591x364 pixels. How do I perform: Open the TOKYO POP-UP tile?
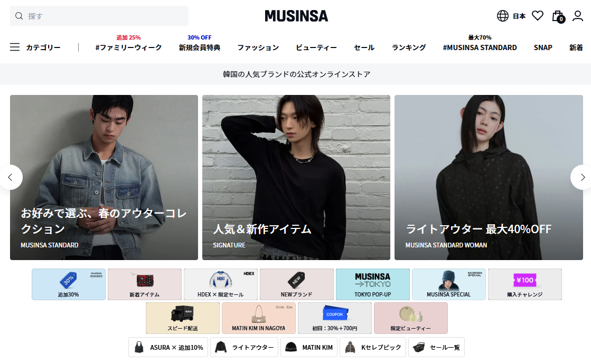click(x=373, y=284)
